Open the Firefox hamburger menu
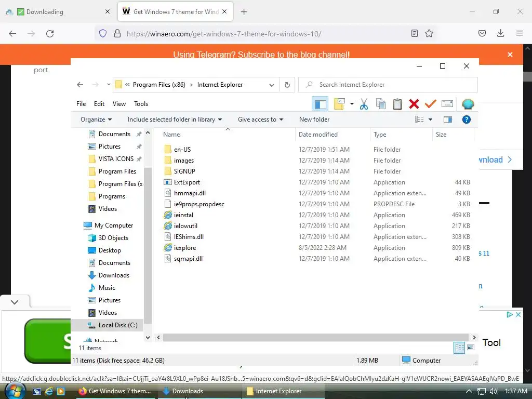 (x=520, y=33)
